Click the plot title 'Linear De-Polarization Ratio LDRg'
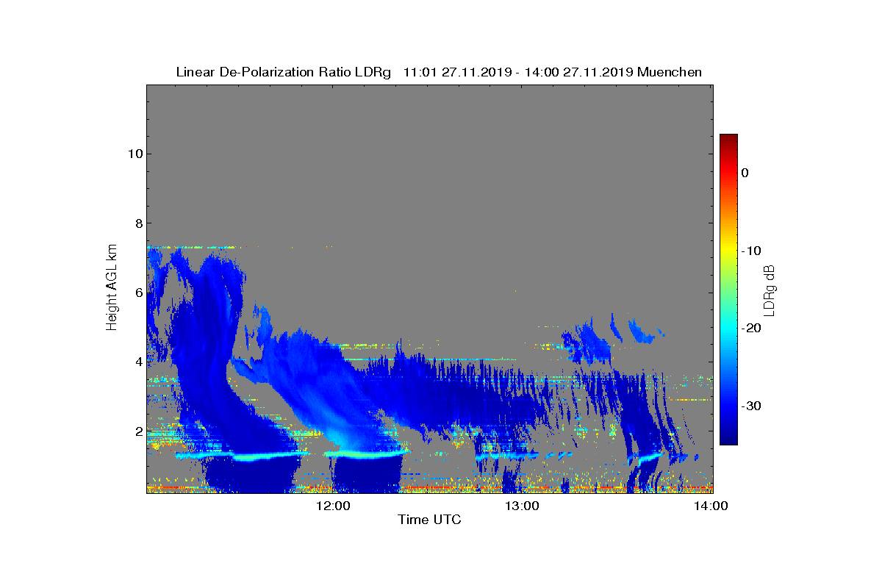882x588 pixels. pos(283,72)
